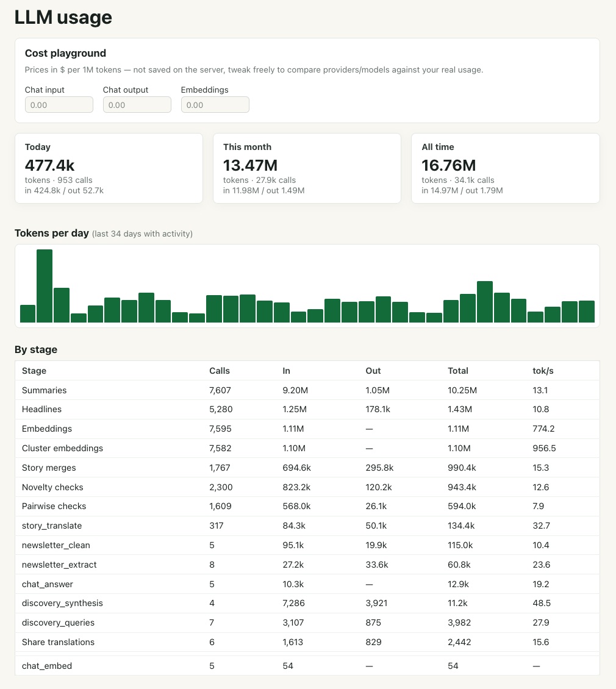Select the "Summaries" stage name

tap(45, 390)
